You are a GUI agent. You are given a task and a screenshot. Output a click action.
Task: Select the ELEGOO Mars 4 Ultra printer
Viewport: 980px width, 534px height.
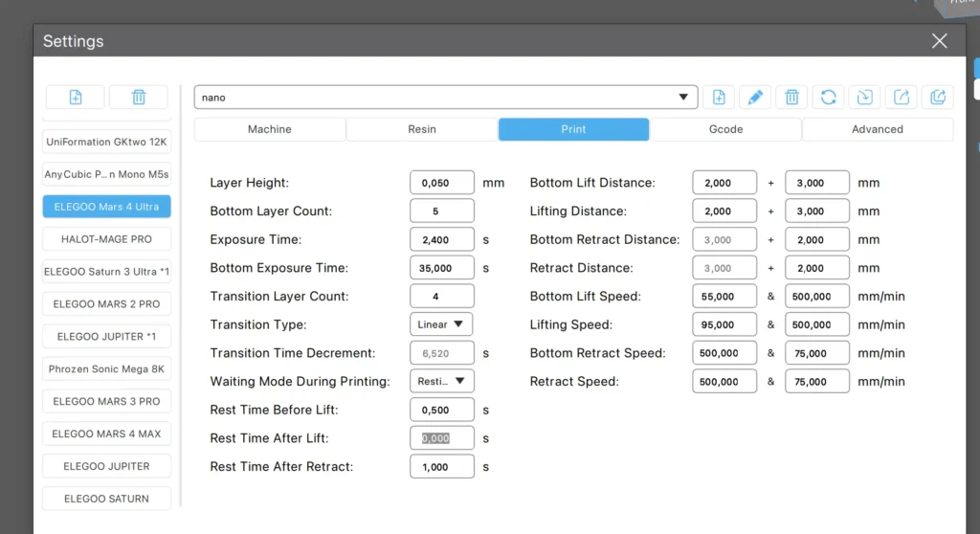point(107,207)
